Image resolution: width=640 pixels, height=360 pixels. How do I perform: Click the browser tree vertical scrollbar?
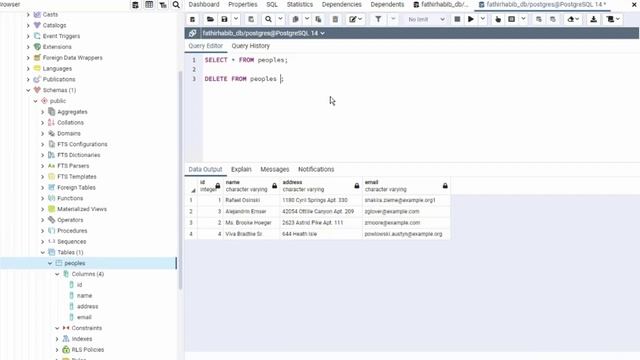(x=180, y=180)
